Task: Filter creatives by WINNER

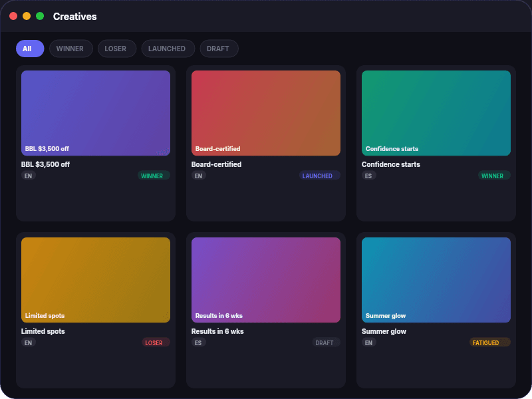Action: (70, 49)
